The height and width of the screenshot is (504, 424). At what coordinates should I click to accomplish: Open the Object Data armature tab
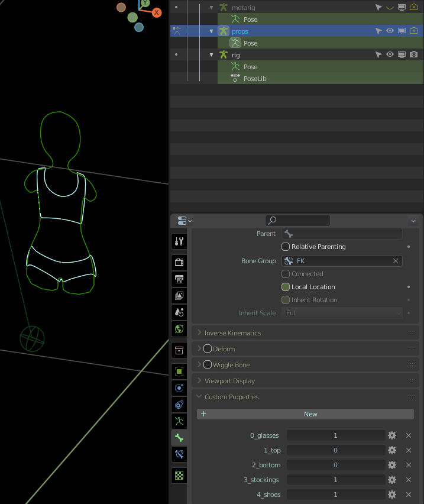pos(180,421)
